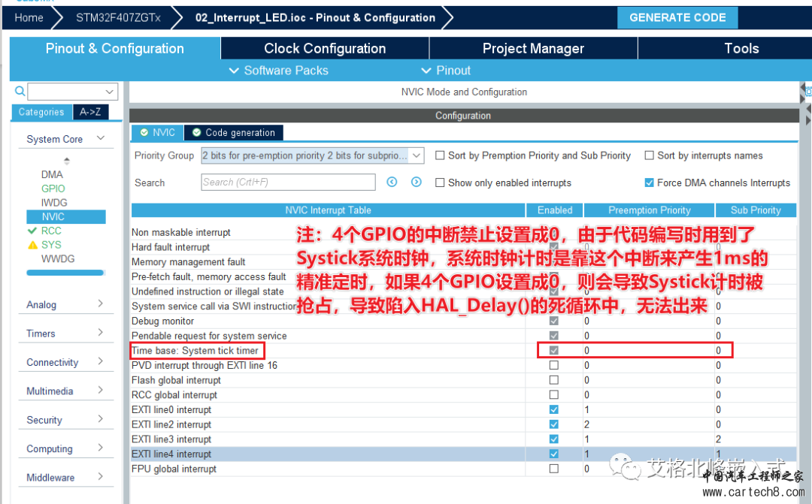Click the Sub Priority column header
The height and width of the screenshot is (504, 812).
click(x=756, y=210)
